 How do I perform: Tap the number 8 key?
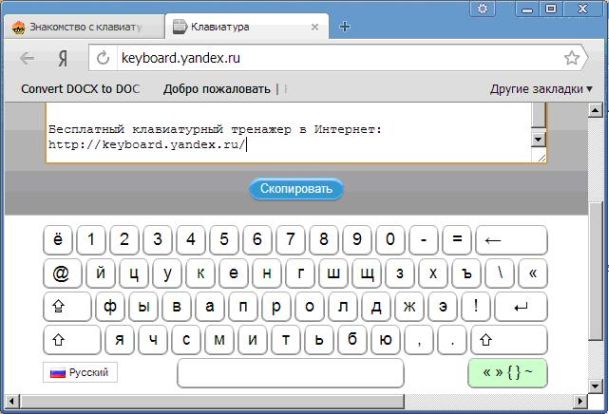pos(324,240)
